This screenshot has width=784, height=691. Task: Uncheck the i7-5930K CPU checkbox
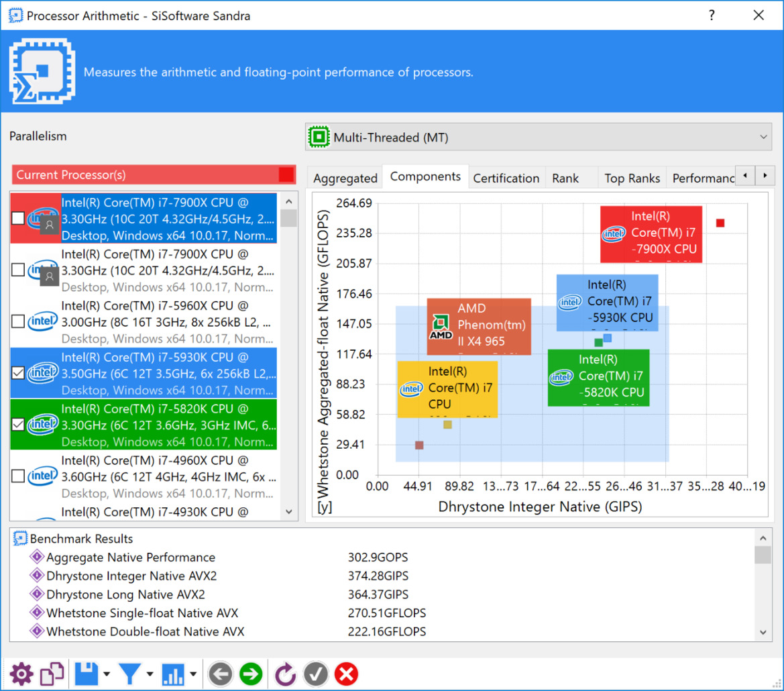coord(18,373)
